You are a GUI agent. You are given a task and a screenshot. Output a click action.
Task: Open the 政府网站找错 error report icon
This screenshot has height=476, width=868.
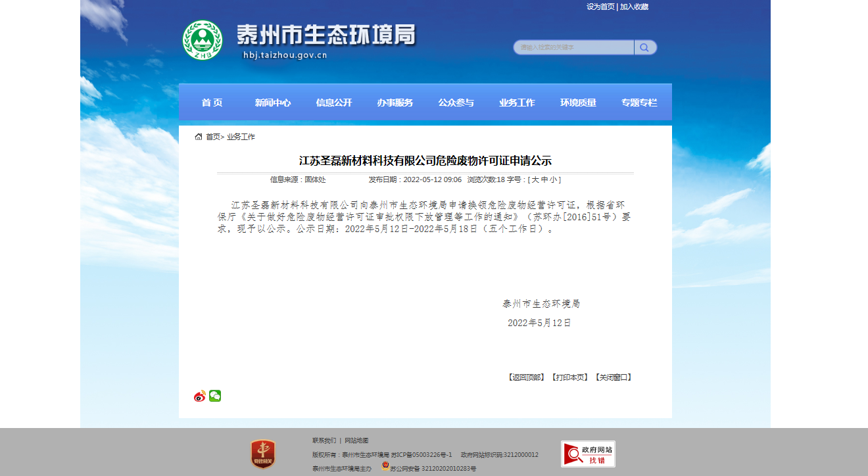click(x=588, y=454)
